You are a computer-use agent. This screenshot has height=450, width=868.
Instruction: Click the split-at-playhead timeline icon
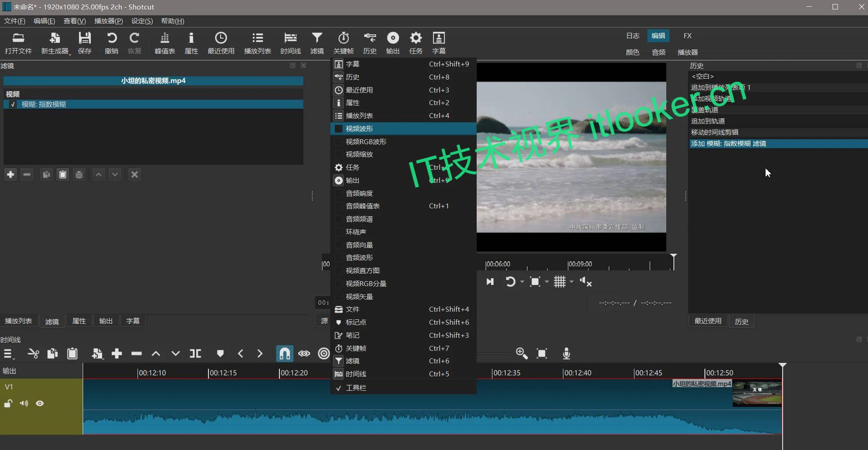coord(195,353)
